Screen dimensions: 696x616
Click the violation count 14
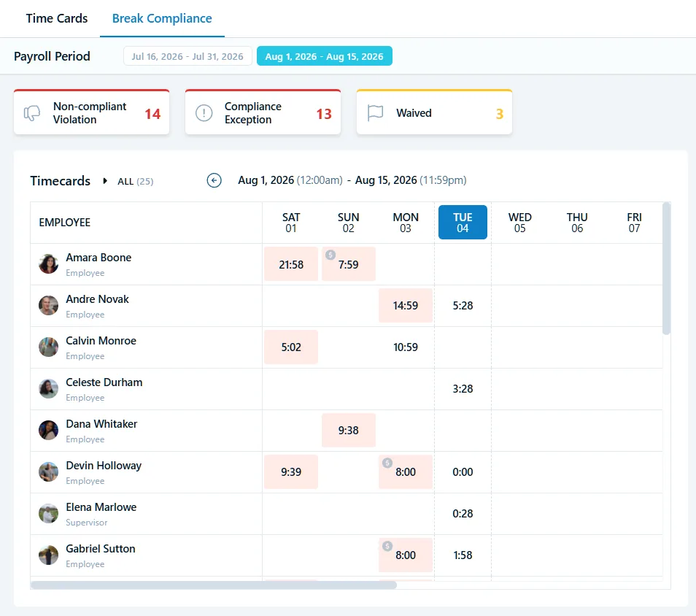pyautogui.click(x=152, y=114)
